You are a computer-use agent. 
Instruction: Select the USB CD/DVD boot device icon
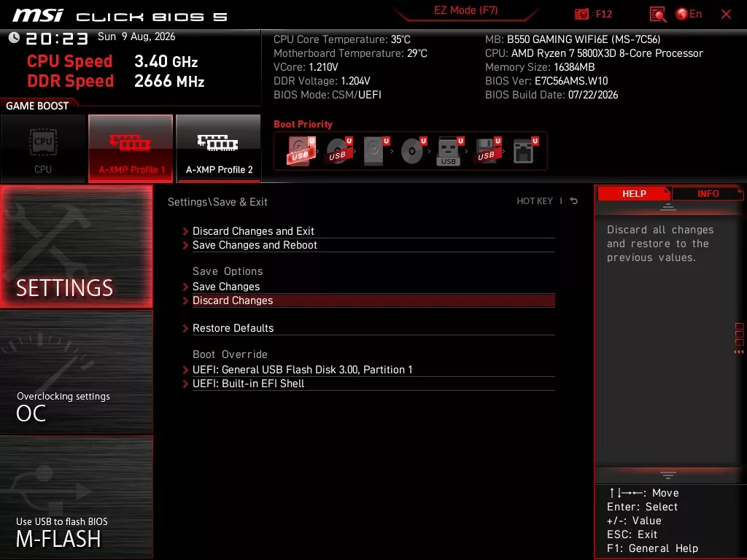point(338,151)
